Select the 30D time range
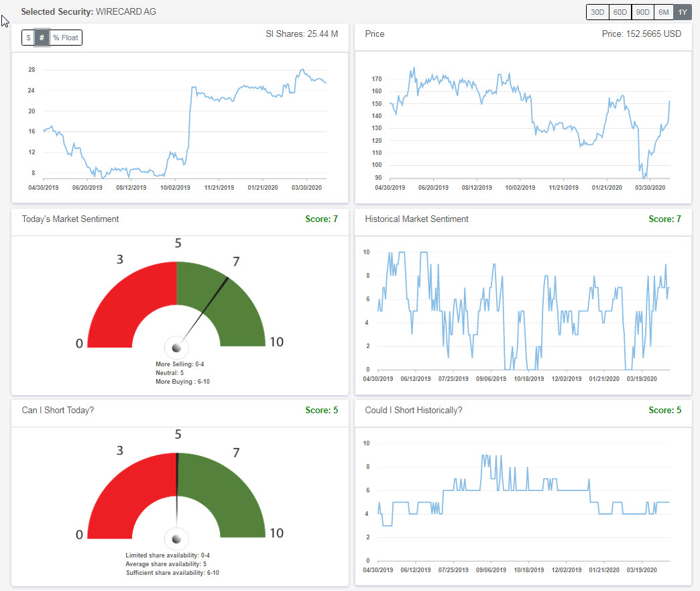The height and width of the screenshot is (591, 700). [x=597, y=11]
